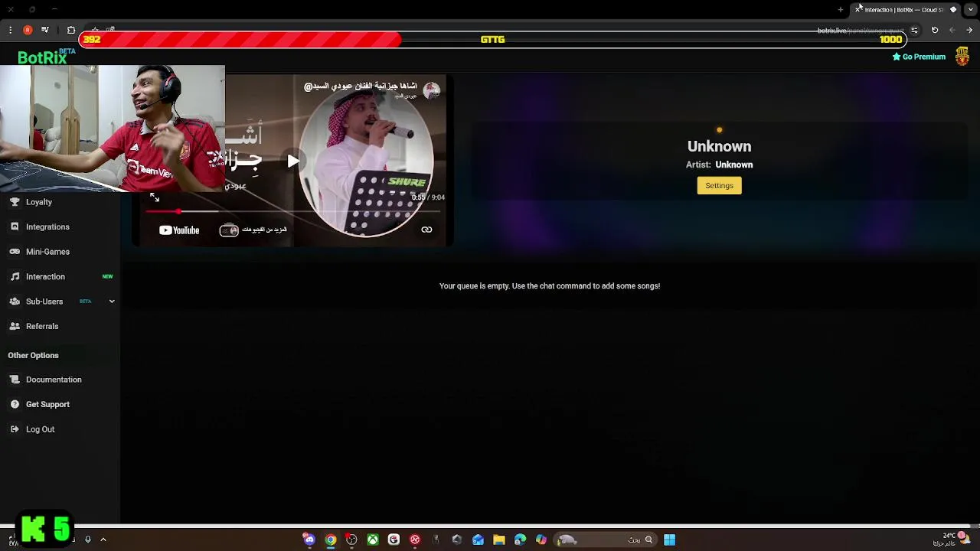Open the tab search dropdown arrow
The width and height of the screenshot is (980, 551).
pyautogui.click(x=971, y=10)
